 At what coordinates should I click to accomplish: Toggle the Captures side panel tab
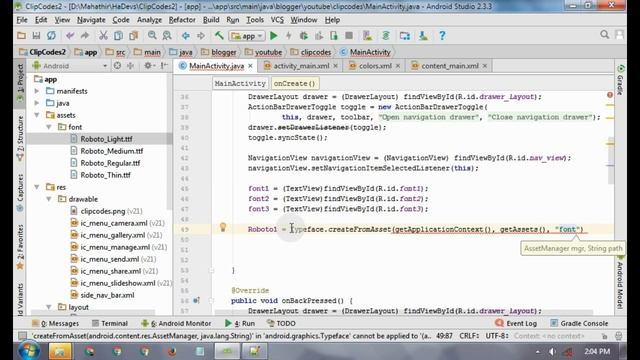click(20, 192)
